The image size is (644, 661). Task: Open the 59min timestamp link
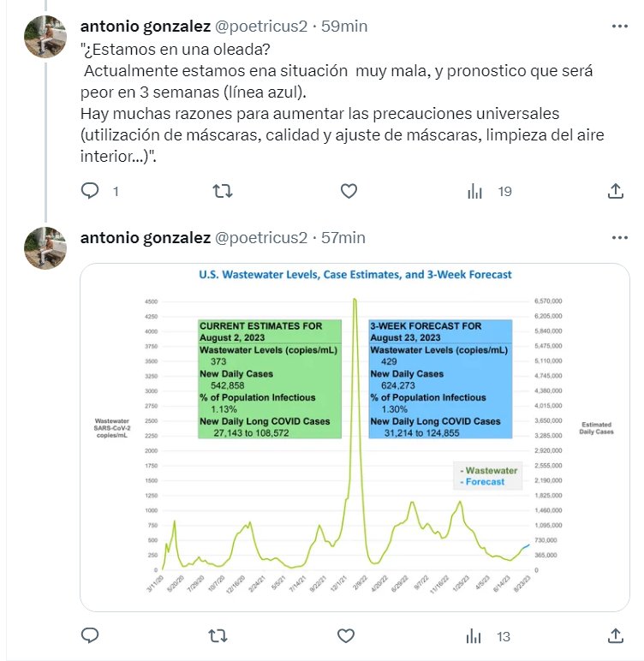click(x=344, y=27)
